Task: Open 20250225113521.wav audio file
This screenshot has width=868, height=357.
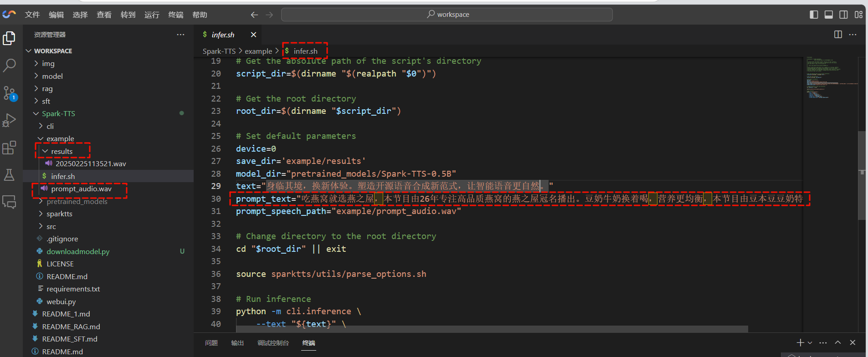Action: point(108,163)
